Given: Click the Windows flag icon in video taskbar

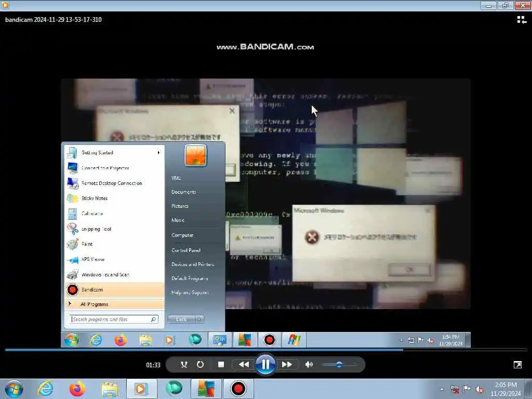Looking at the screenshot, I should click(294, 340).
